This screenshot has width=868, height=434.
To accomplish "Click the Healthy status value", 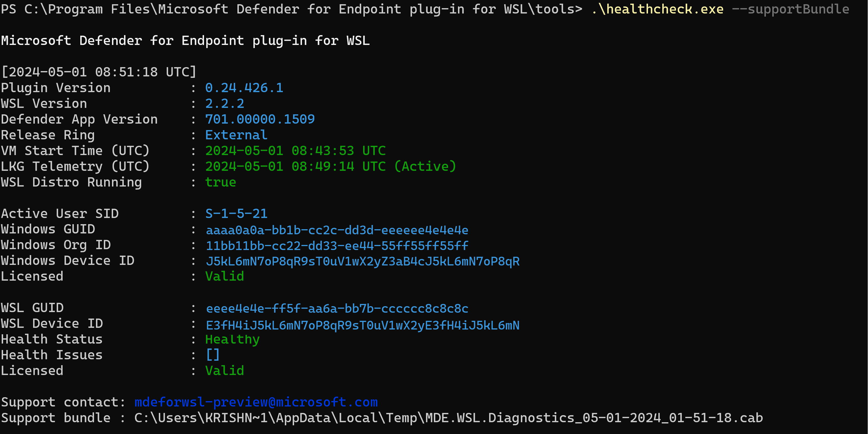I will (232, 339).
